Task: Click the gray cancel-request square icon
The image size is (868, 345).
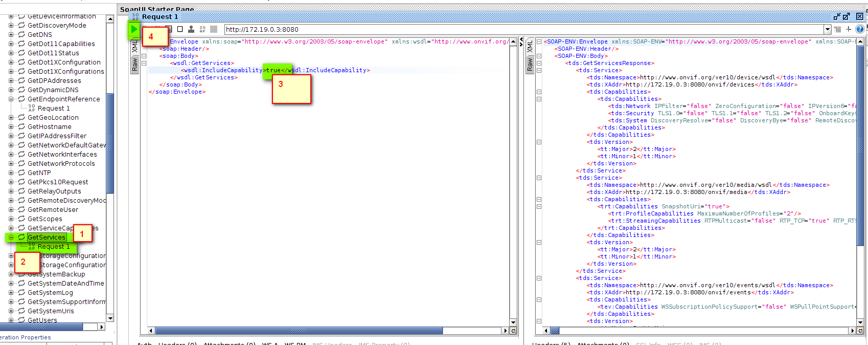Action: (x=214, y=29)
